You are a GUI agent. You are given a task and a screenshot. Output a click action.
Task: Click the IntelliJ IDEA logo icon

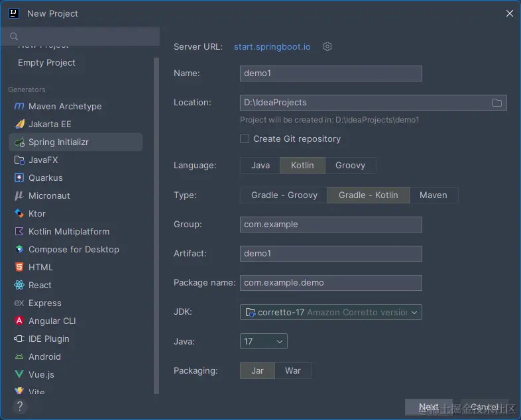[14, 13]
